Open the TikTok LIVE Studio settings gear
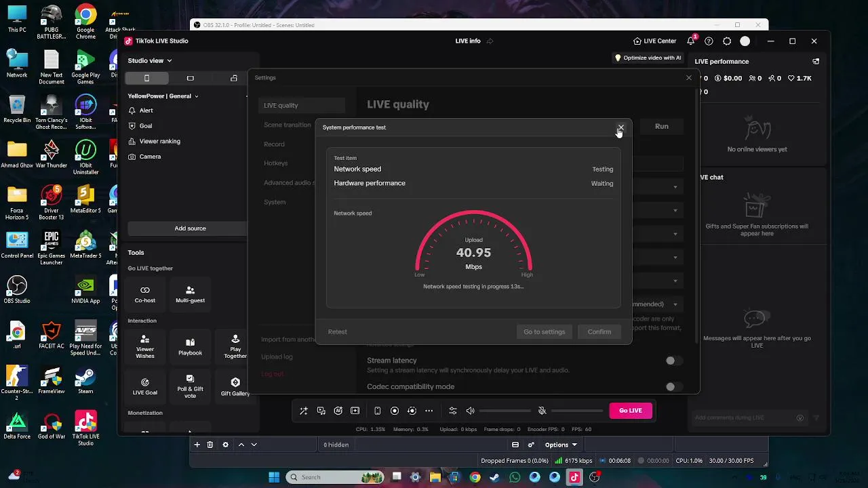 coord(727,41)
